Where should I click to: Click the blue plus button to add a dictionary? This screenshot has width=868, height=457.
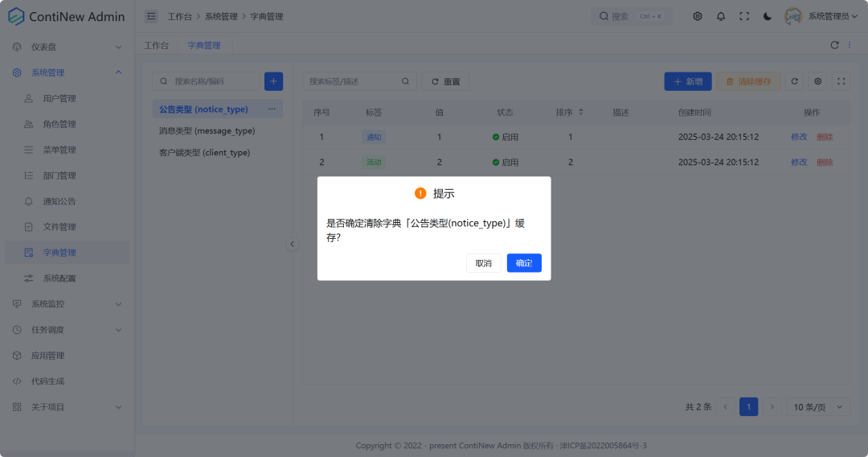(x=273, y=81)
